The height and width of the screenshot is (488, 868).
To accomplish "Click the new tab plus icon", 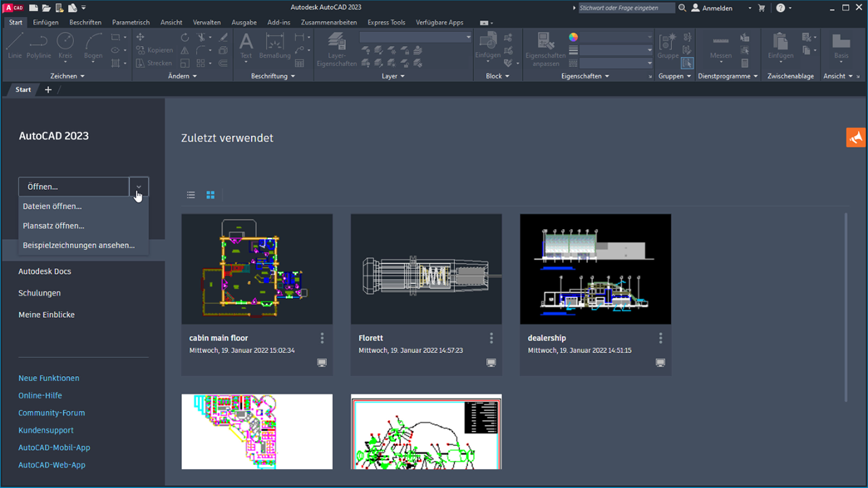I will pyautogui.click(x=48, y=89).
